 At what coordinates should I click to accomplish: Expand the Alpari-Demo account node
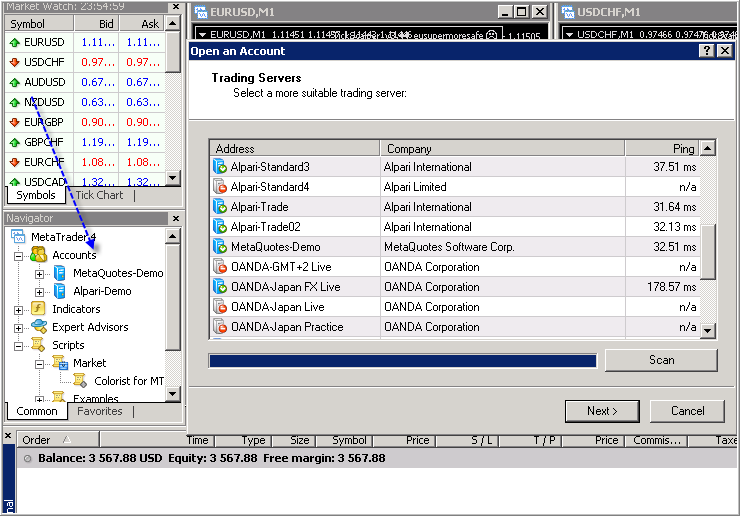coord(40,292)
